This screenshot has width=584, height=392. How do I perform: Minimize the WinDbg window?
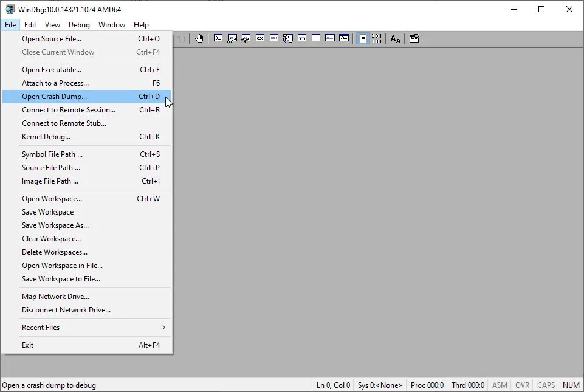(514, 9)
